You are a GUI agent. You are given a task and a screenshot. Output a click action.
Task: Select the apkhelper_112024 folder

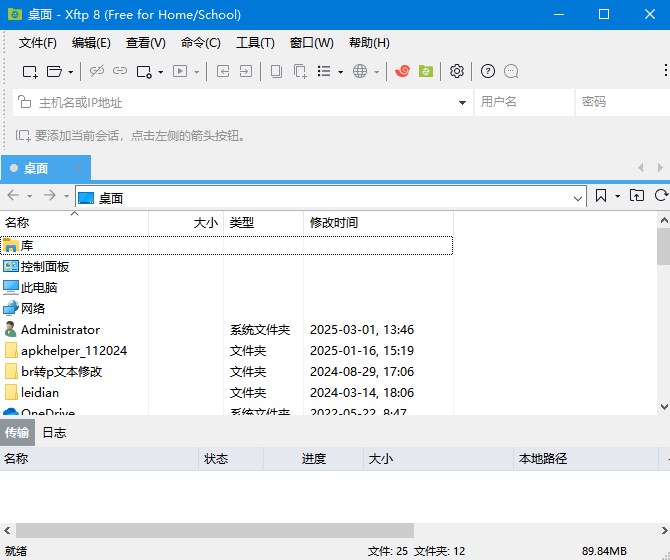pos(226,351)
